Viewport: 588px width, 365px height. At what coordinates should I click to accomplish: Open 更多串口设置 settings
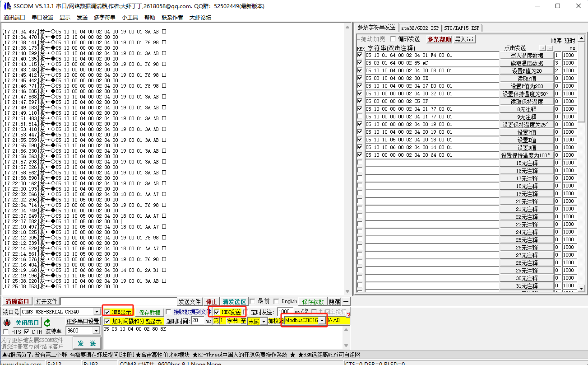(83, 321)
